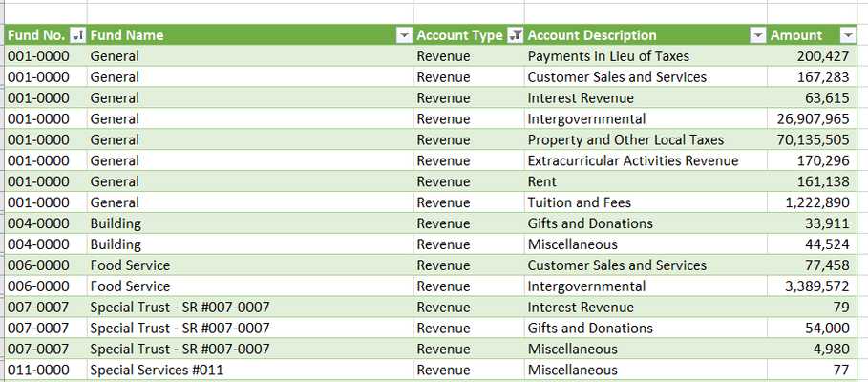
Task: Expand the Account Description filter dropdown
Action: click(758, 35)
